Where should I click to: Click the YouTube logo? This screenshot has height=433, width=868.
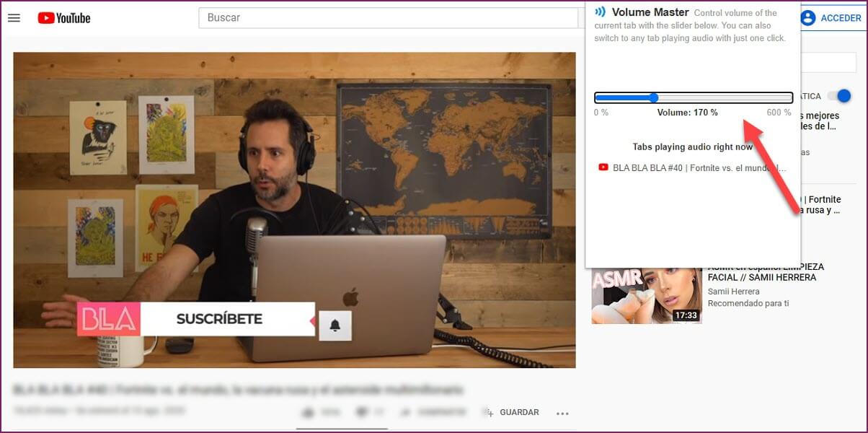64,18
